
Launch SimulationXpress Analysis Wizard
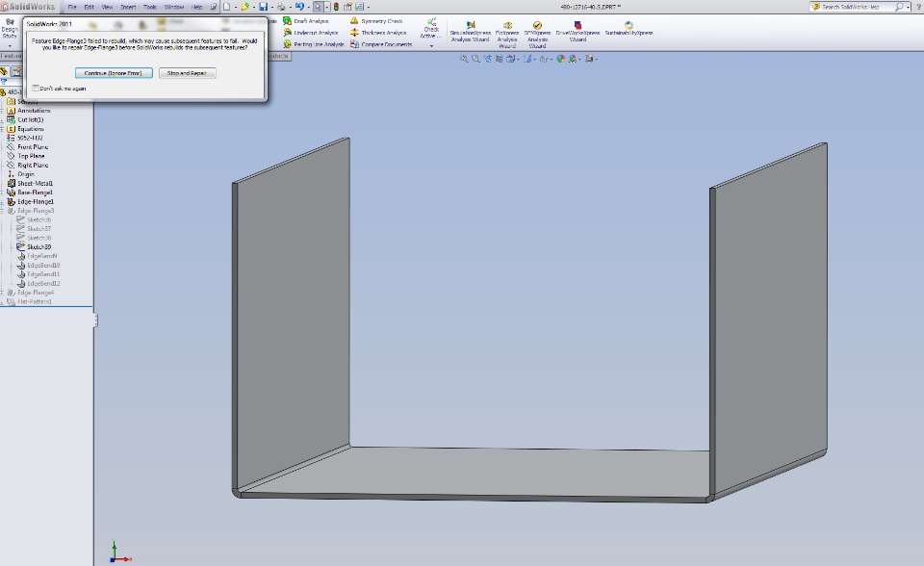[x=471, y=32]
